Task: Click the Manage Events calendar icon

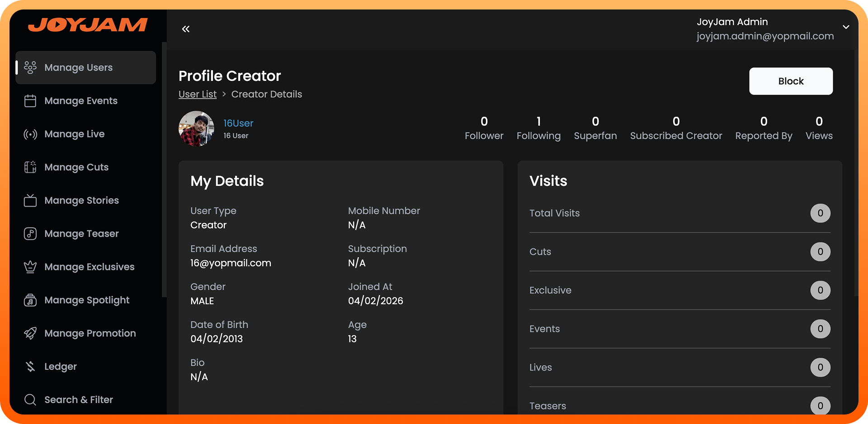Action: click(x=30, y=101)
